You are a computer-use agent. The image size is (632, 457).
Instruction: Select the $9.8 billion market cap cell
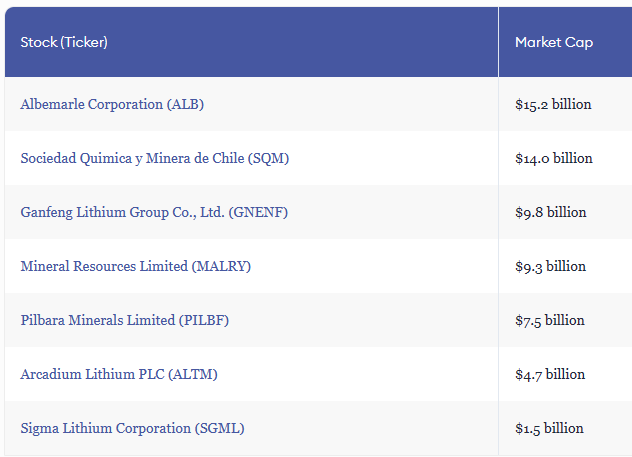565,212
